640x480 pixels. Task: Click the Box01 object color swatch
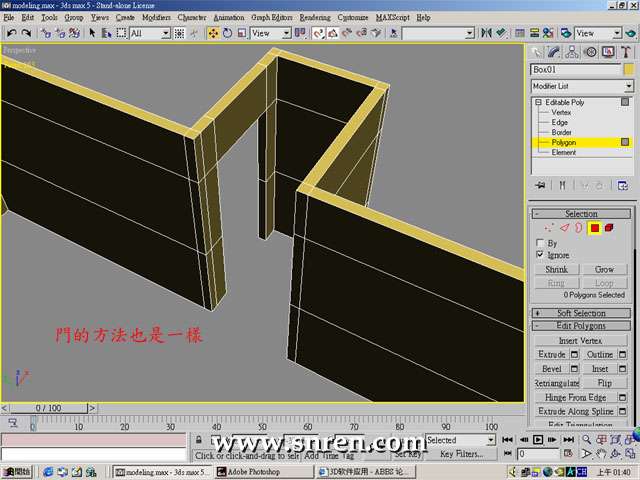click(x=629, y=69)
